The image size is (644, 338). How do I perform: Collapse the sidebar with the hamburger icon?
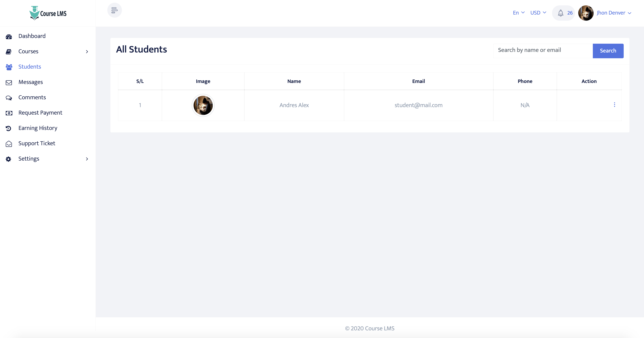(114, 10)
